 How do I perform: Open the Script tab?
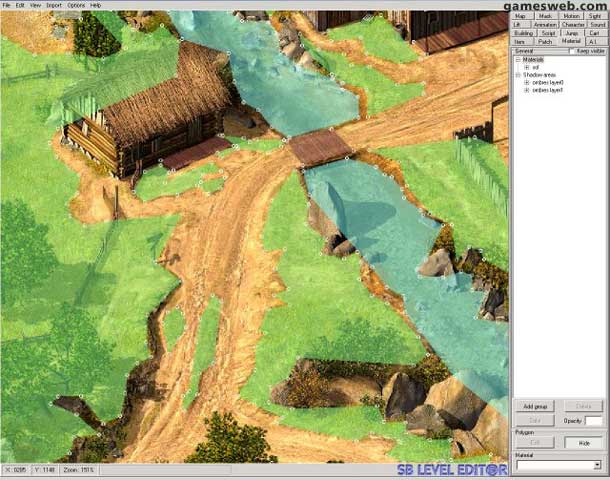[548, 33]
